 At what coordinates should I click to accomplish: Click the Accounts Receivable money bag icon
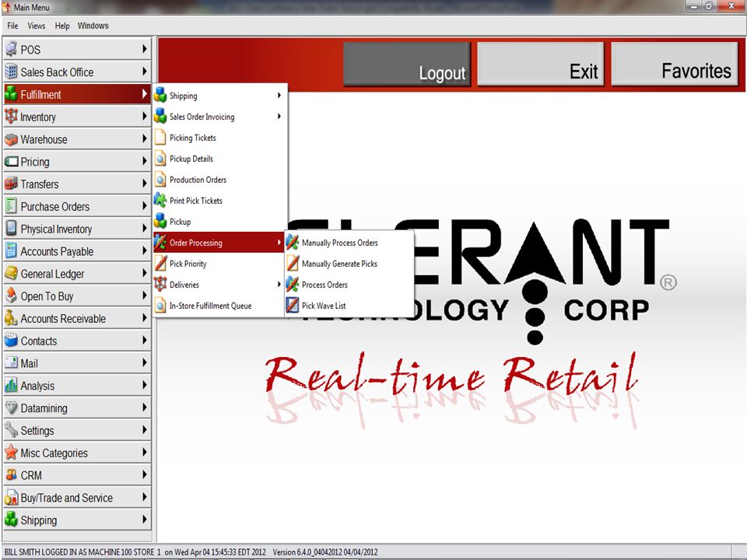(x=11, y=317)
